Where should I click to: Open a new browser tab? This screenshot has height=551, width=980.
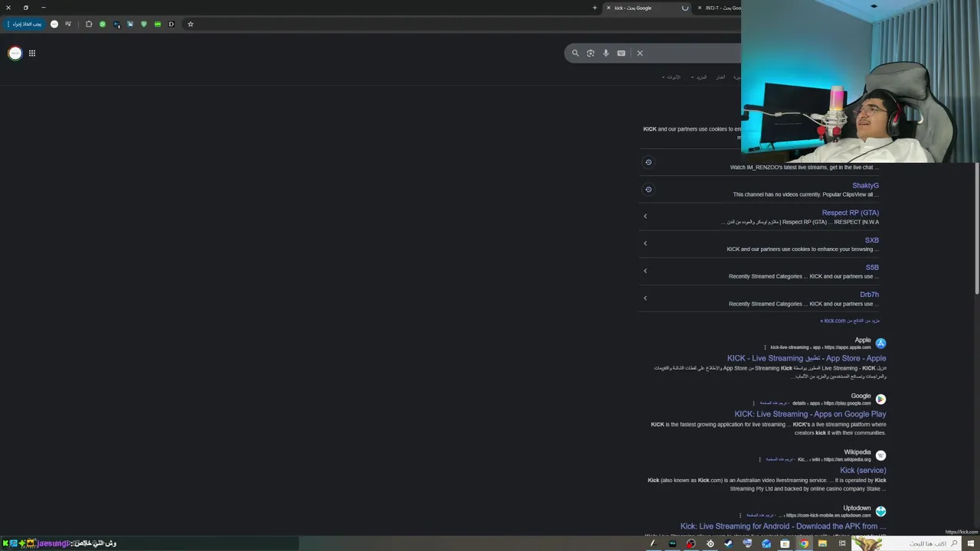click(x=594, y=8)
